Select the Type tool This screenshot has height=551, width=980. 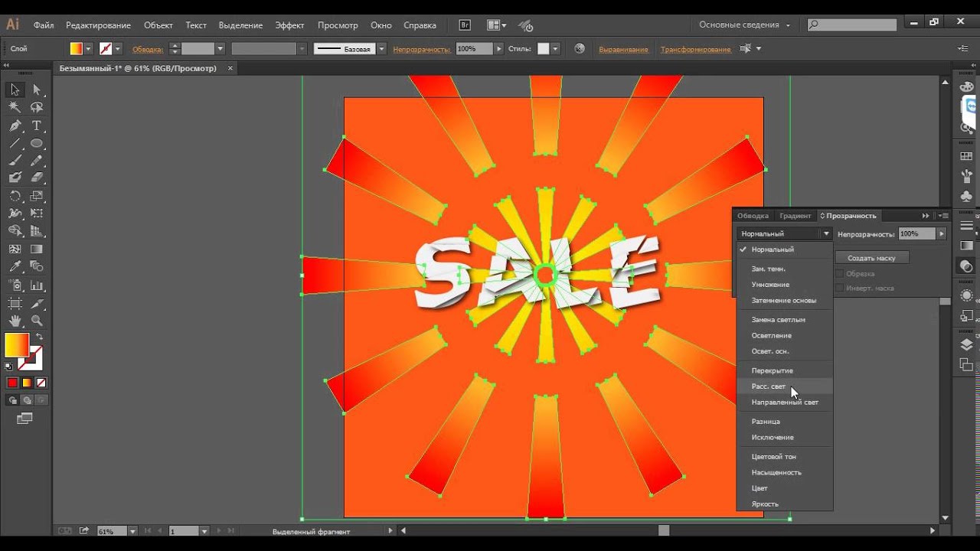37,126
